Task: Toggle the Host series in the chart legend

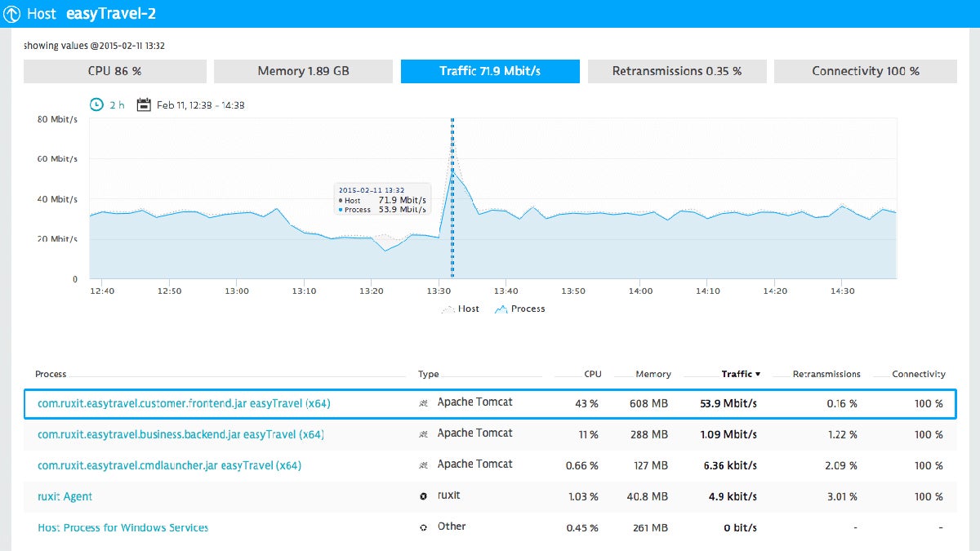Action: coord(463,309)
